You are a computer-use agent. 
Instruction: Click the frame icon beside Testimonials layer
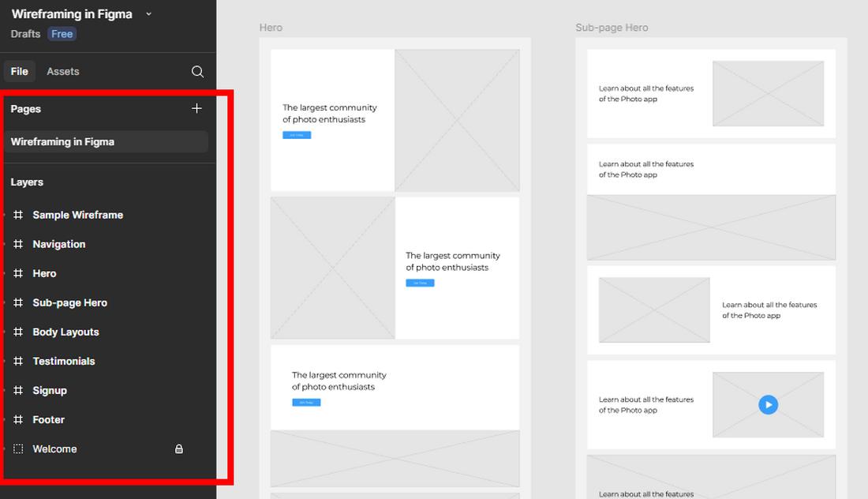(18, 361)
